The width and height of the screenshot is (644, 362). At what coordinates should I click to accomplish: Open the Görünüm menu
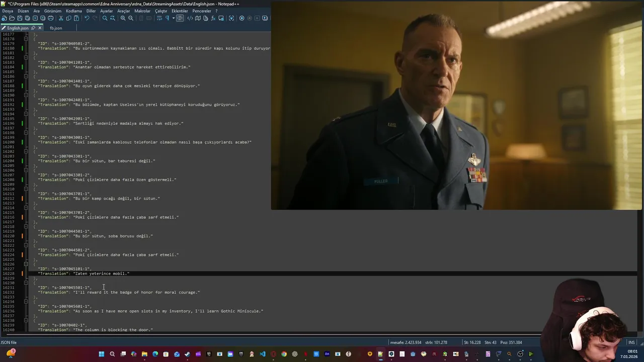pyautogui.click(x=53, y=11)
